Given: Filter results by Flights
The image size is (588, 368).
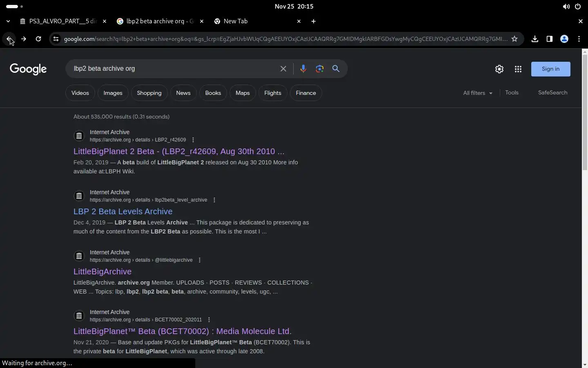Looking at the screenshot, I should 273,93.
